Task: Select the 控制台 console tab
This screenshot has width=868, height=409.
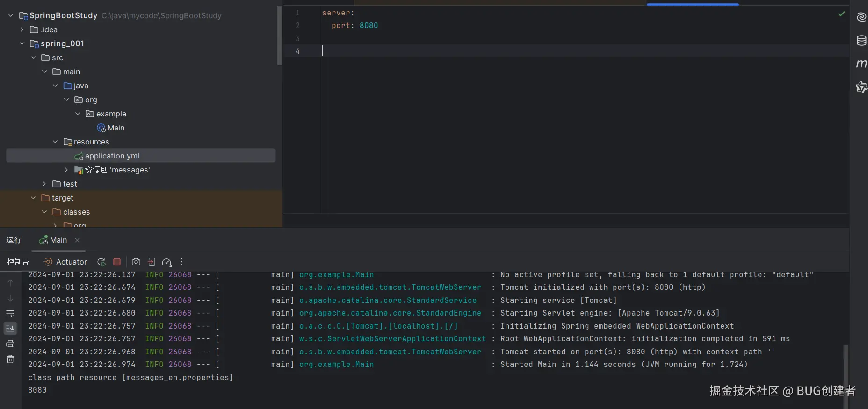Action: point(18,262)
